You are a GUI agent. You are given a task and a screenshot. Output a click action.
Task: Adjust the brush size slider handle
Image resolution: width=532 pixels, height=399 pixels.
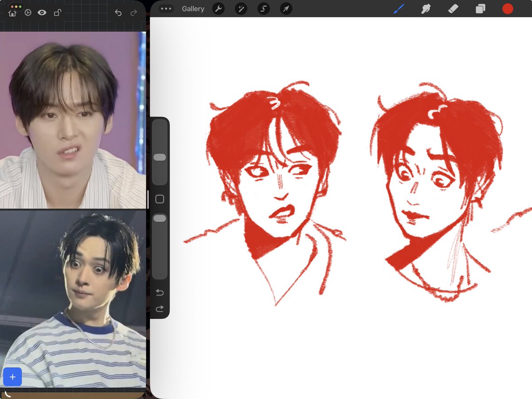tap(160, 158)
